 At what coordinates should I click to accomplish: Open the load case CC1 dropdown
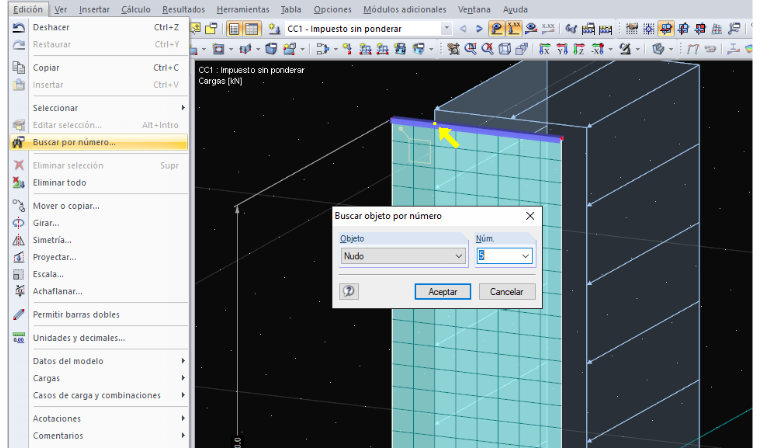[446, 29]
